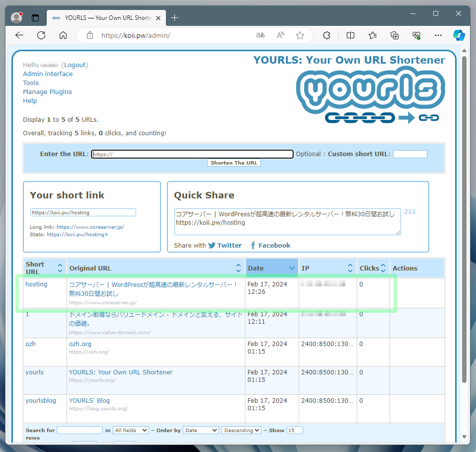Sort table by Short URL column

45,268
